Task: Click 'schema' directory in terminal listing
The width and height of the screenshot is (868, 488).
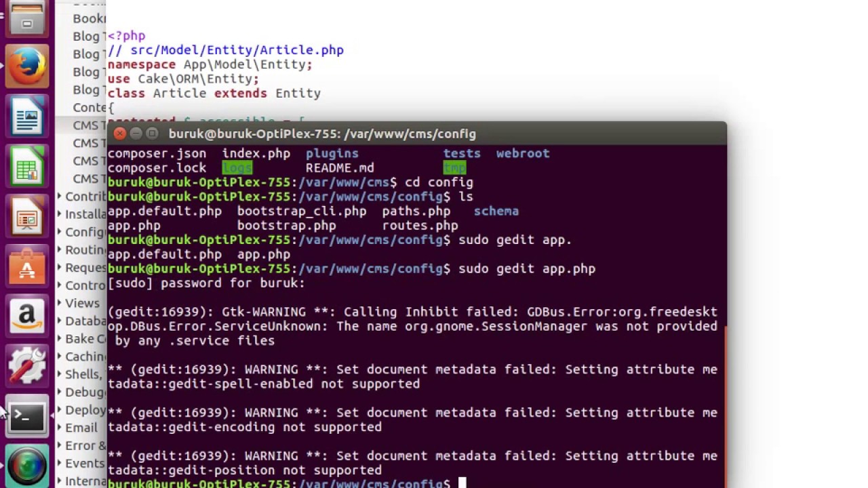Action: click(496, 211)
